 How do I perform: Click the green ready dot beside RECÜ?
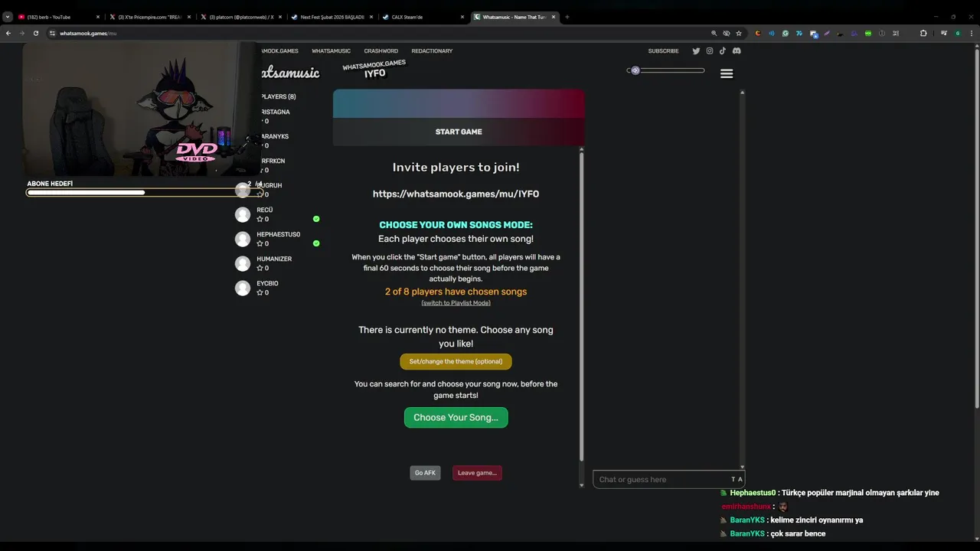316,219
